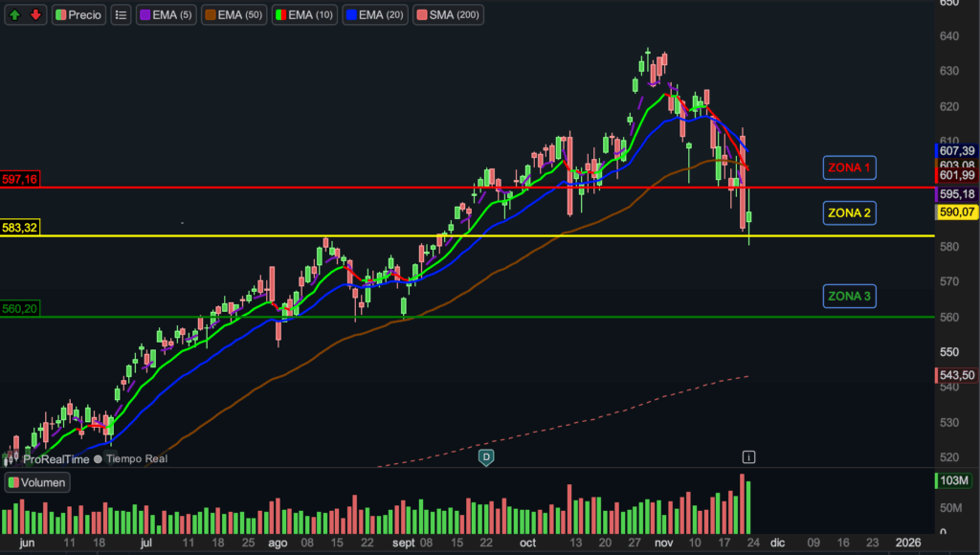Click the dividend 'D' marker icon
980x555 pixels.
(486, 456)
